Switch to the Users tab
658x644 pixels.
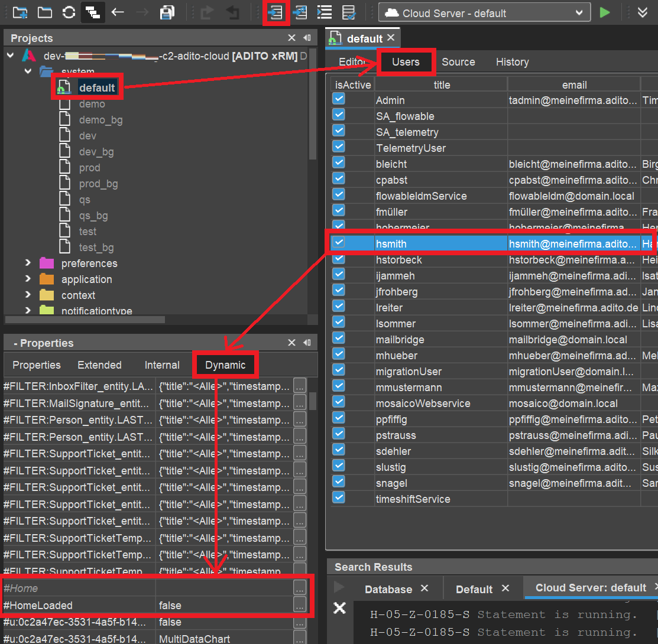[x=406, y=62]
